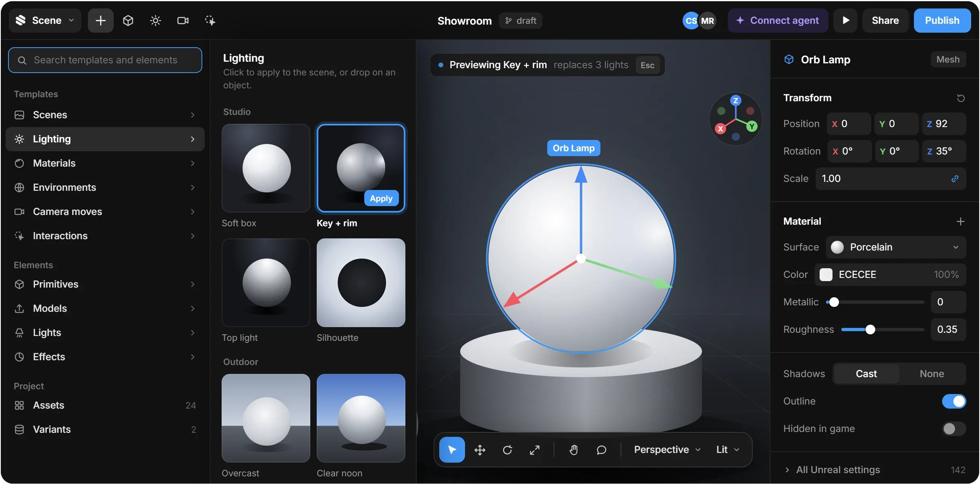The height and width of the screenshot is (484, 980).
Task: Open the Primitives elements category
Action: click(x=105, y=284)
